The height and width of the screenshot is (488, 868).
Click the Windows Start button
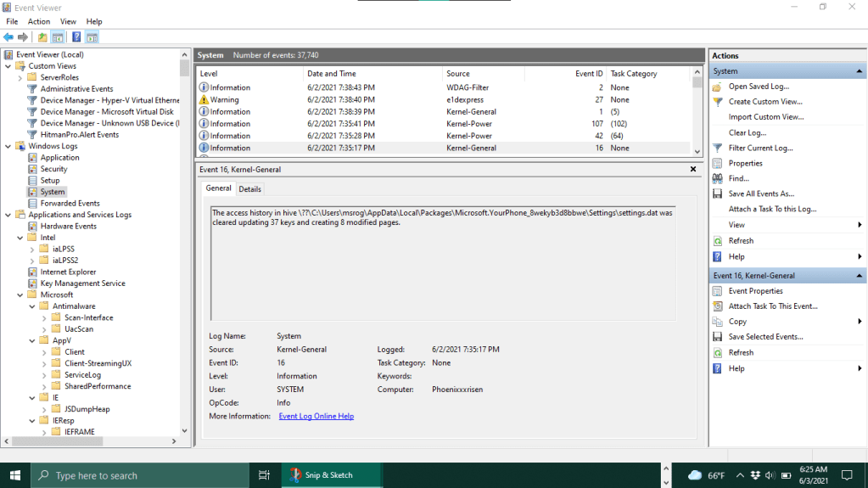(x=15, y=475)
